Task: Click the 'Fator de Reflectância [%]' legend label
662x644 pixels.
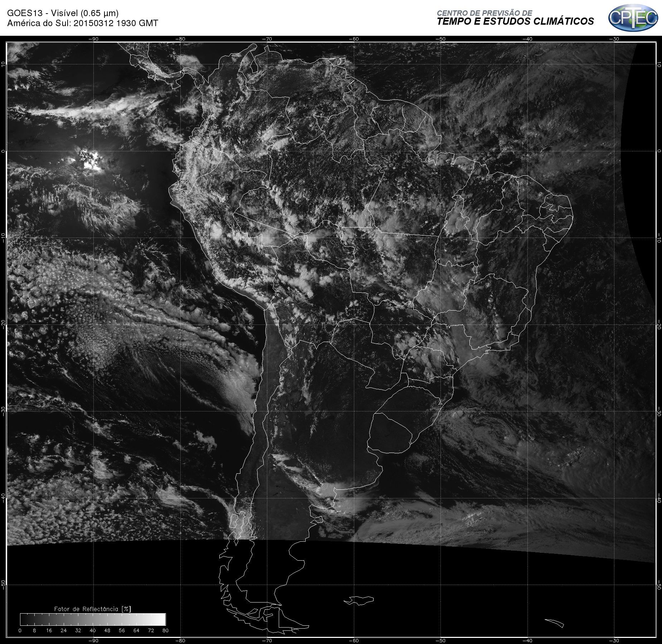Action: click(92, 609)
